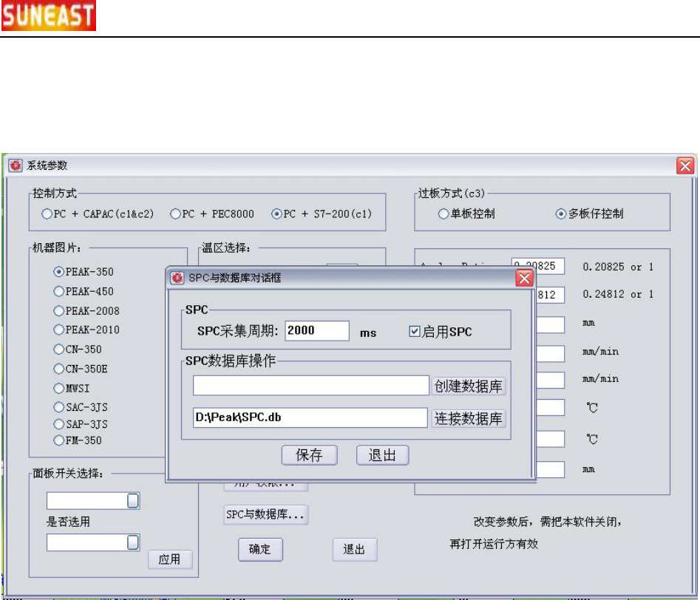Confirm with 确定 in 系统参数
This screenshot has width=700, height=600.
click(260, 550)
